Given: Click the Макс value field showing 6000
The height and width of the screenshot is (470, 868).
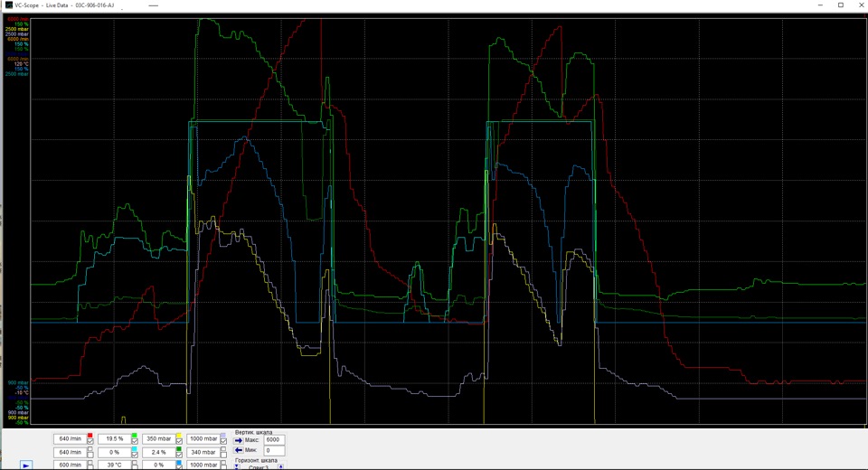Looking at the screenshot, I should 275,439.
